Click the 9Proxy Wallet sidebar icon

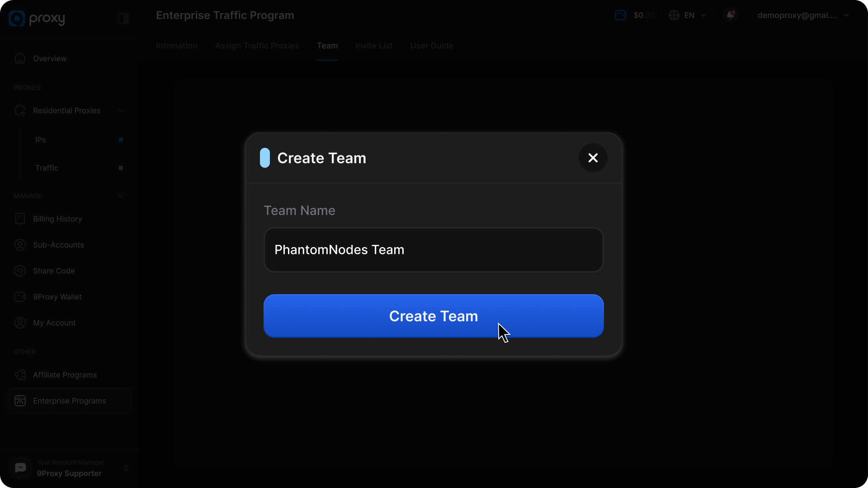click(x=20, y=297)
